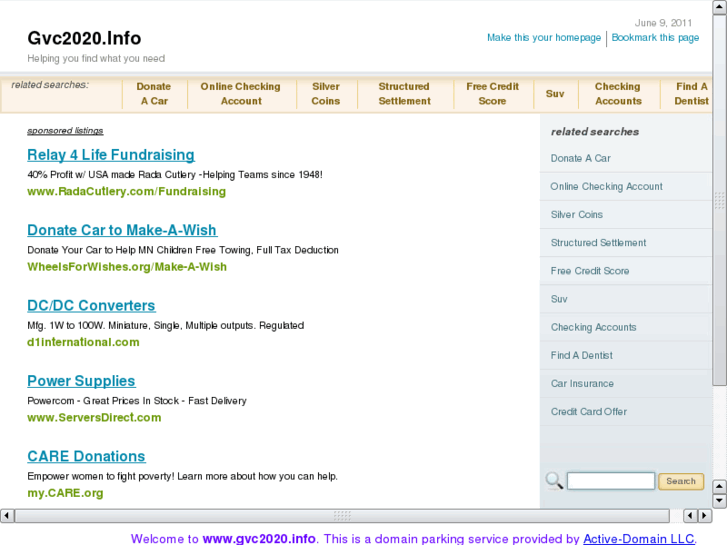Viewport: 727px width, 545px height.
Task: Click the Search button
Action: tap(681, 481)
